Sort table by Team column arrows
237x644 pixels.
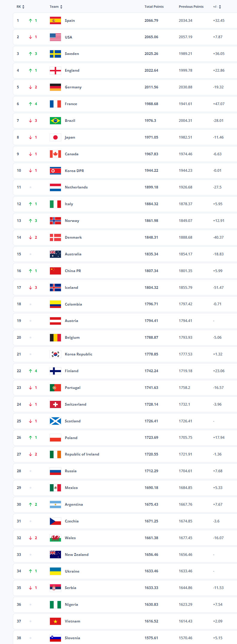(x=61, y=7)
